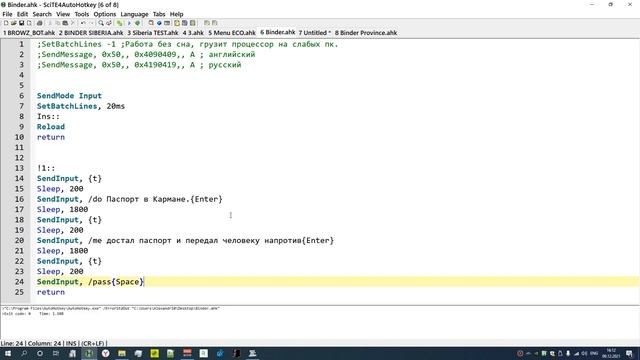The image size is (640, 360).
Task: Click the '/me достал паспорт' line
Action: point(185,240)
